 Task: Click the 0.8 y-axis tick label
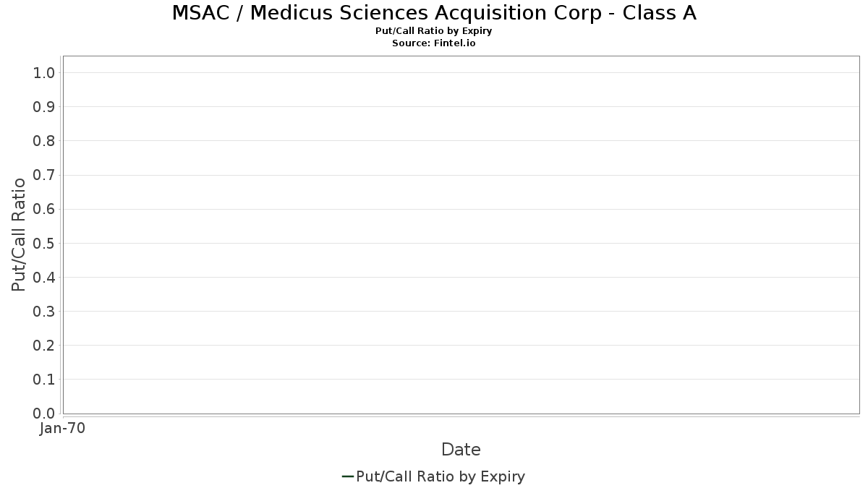coord(44,141)
